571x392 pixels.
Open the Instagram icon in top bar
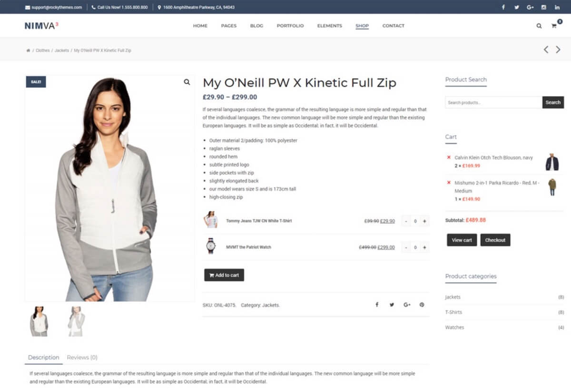pos(543,7)
